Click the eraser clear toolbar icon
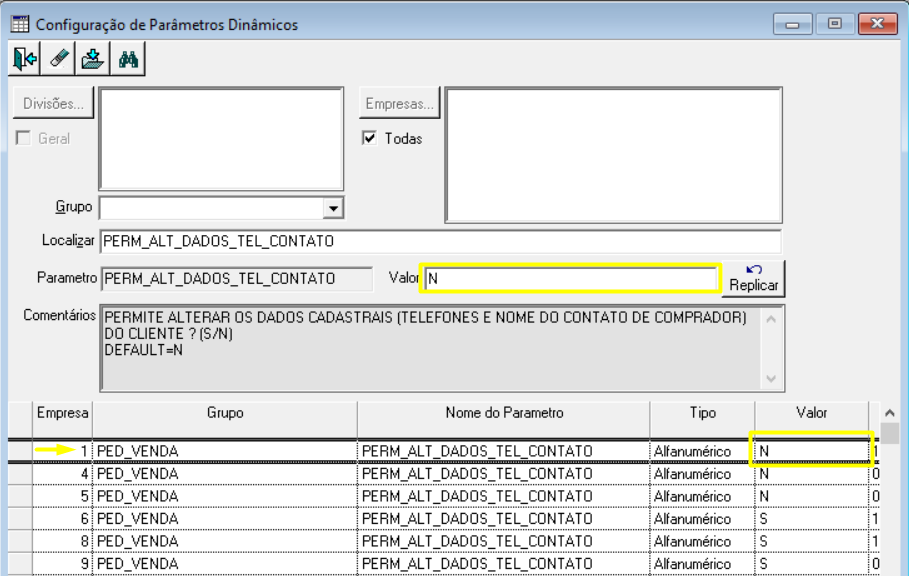Screen dimensions: 909x576 click(59, 59)
